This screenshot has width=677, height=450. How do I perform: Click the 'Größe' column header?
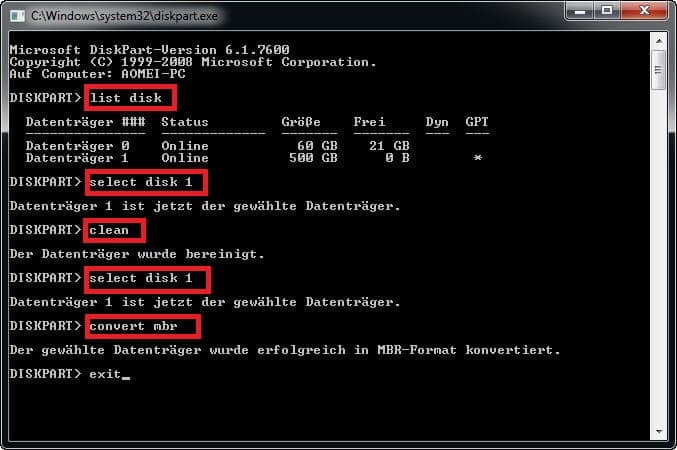(x=301, y=122)
